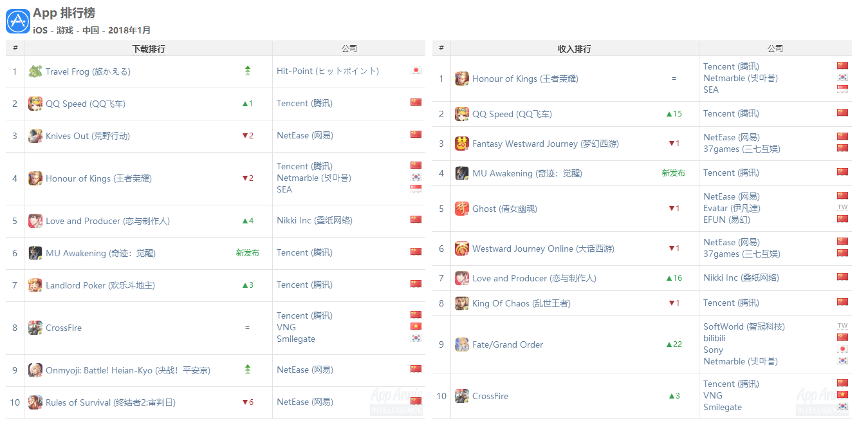Click the Landlord Poker game icon
Screen dimensions: 868x423
tap(35, 285)
